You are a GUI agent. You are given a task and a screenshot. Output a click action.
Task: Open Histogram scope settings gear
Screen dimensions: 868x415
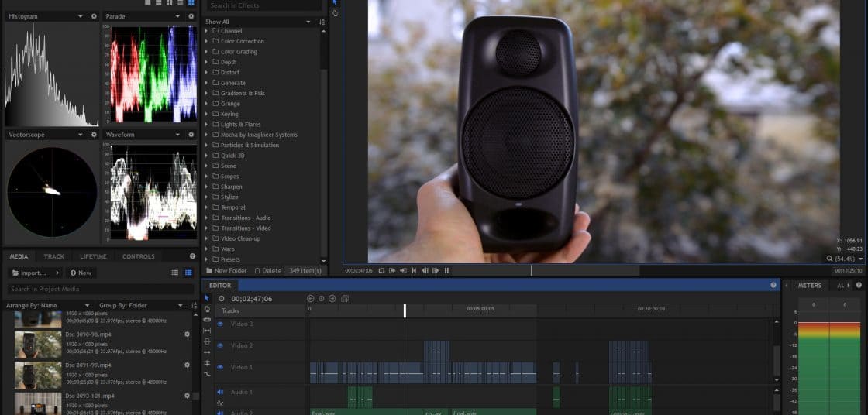[94, 16]
